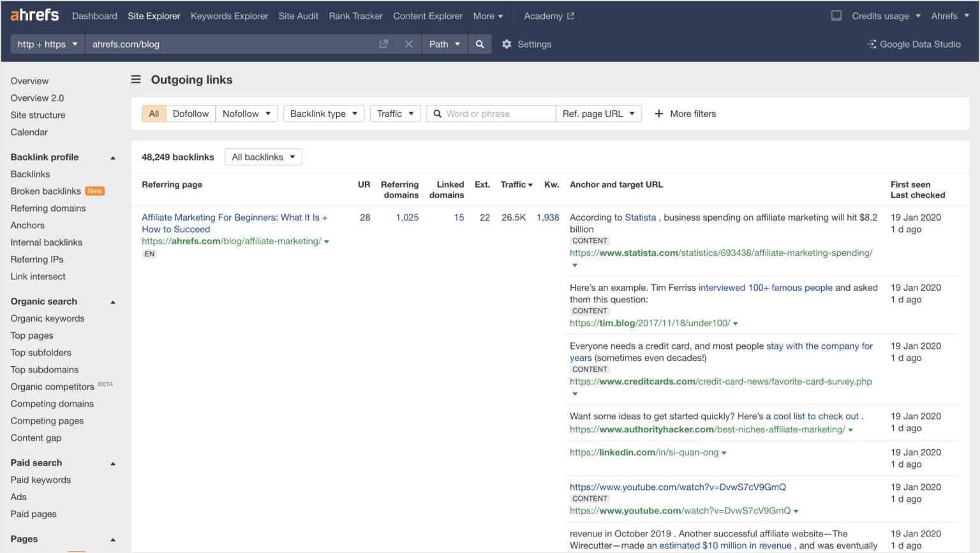Click in the Word or phrase field
The image size is (980, 553).
(x=491, y=114)
